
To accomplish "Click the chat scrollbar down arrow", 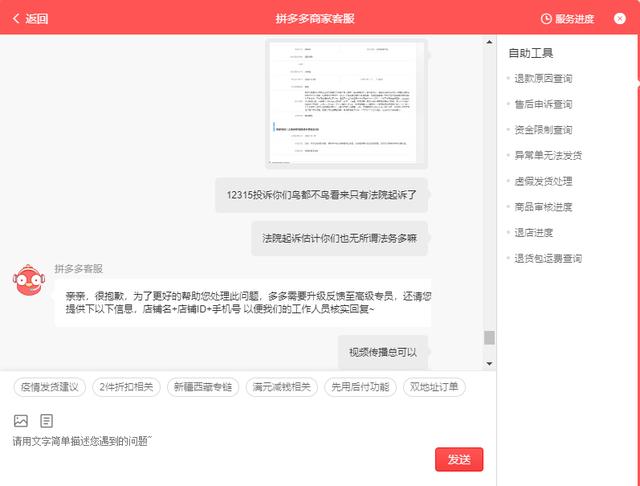I will [x=489, y=365].
